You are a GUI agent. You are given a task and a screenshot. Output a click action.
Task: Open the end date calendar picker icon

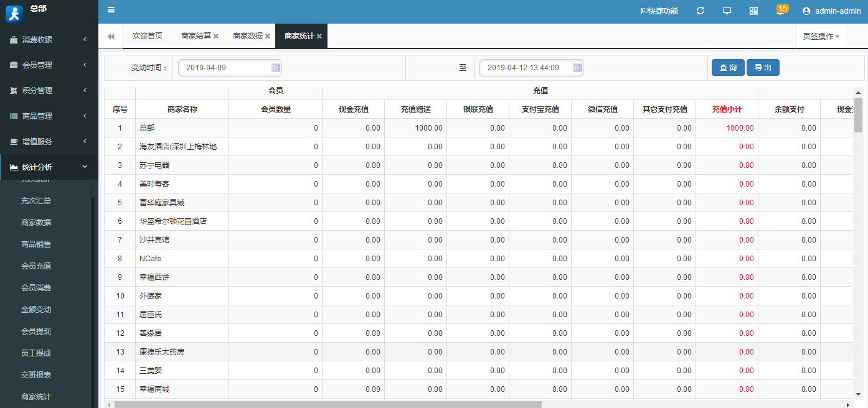pos(577,68)
